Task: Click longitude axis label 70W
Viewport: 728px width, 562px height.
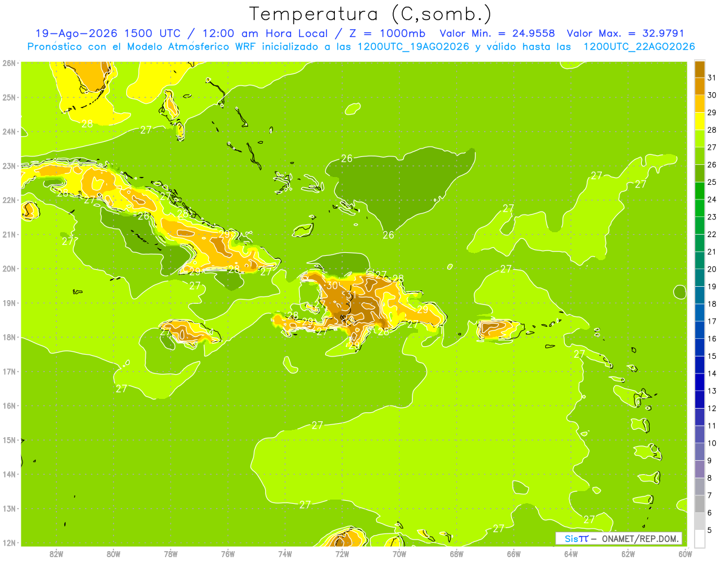Action: [399, 554]
